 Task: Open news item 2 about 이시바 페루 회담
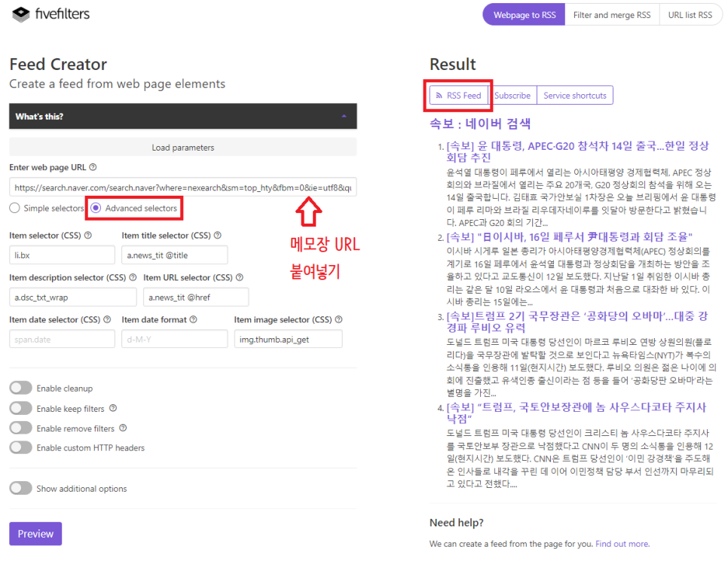569,237
